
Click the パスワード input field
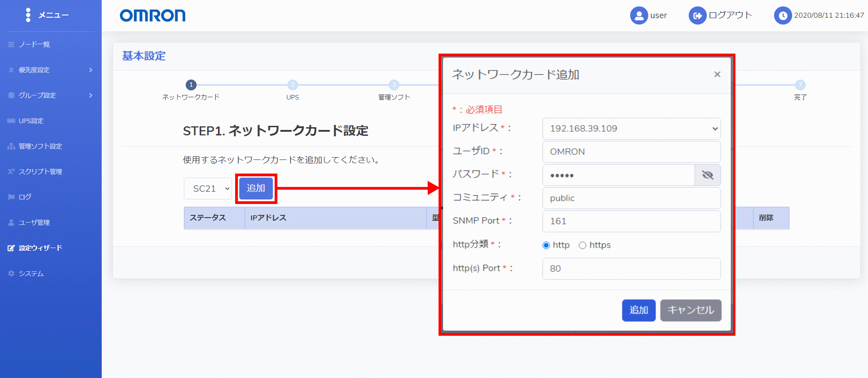(619, 175)
